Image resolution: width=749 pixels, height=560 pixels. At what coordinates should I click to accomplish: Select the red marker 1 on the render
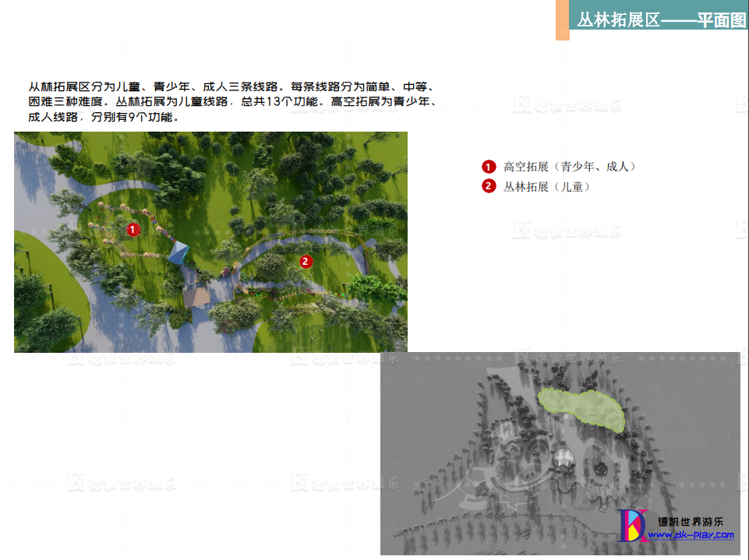click(x=132, y=230)
